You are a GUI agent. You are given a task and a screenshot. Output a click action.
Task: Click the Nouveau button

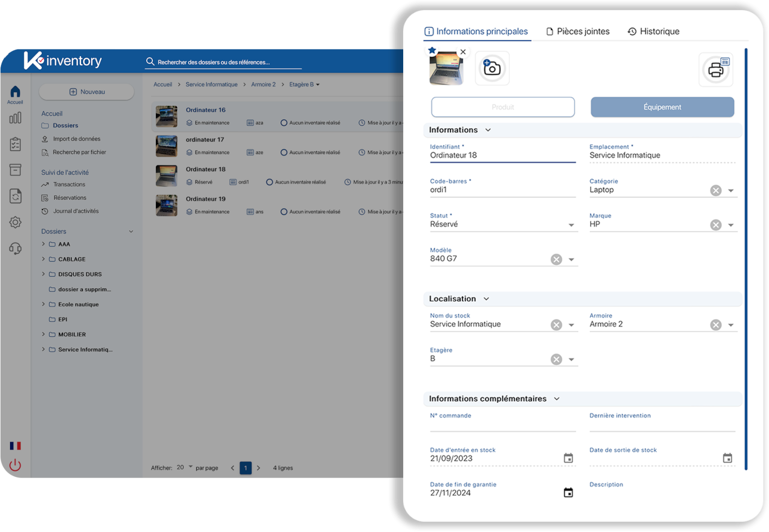click(x=87, y=92)
